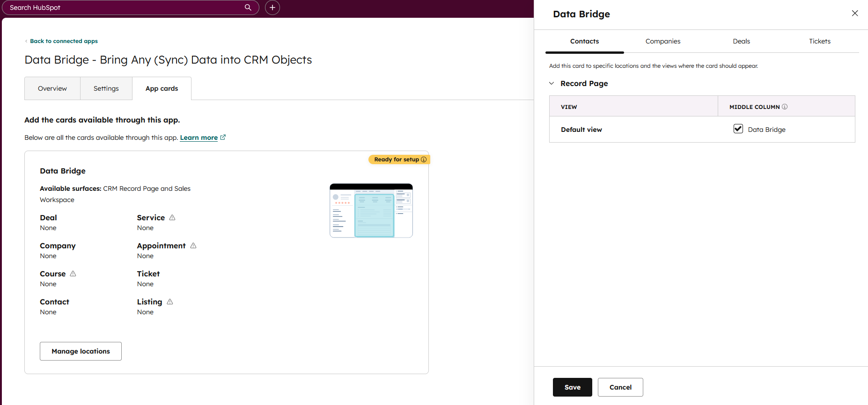Collapse the Record Page section
The image size is (868, 405).
(552, 83)
